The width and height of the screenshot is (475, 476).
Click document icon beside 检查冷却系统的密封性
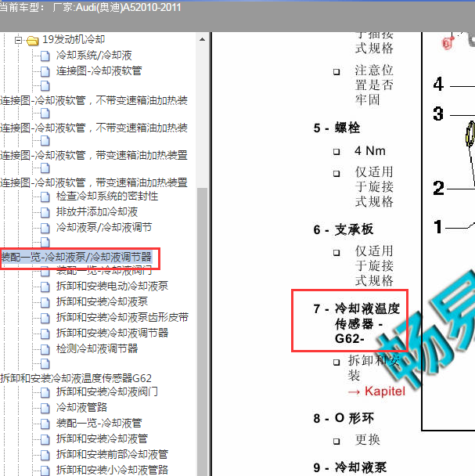[x=45, y=197]
